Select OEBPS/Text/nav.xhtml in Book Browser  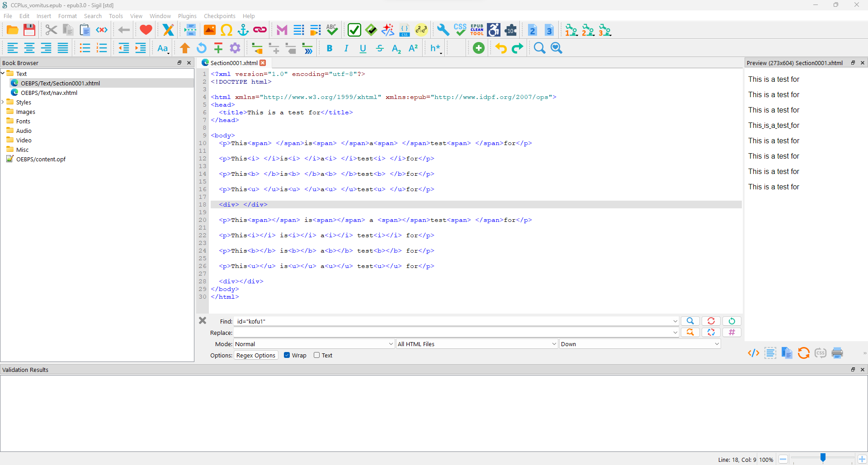49,93
